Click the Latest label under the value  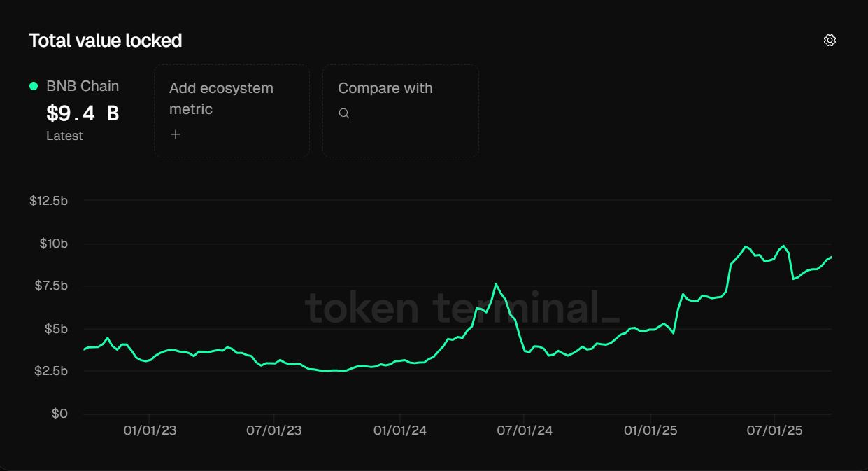point(64,136)
